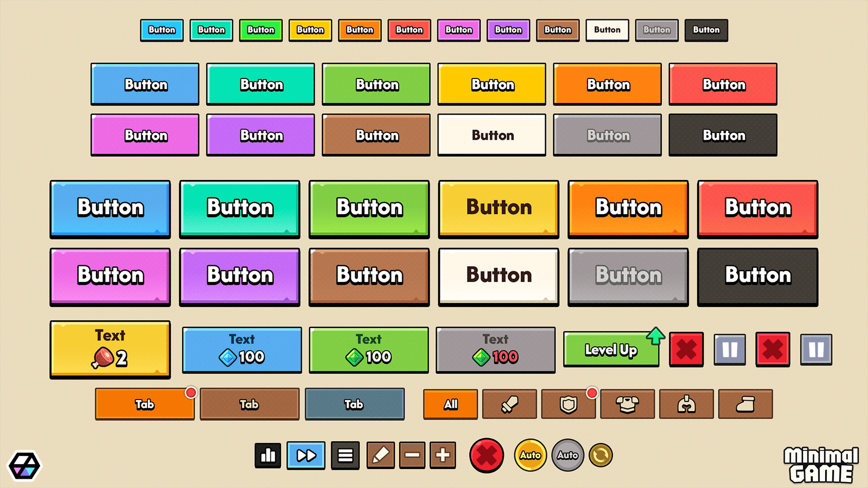
Task: Click the small cyan Button in top row
Action: 162,30
